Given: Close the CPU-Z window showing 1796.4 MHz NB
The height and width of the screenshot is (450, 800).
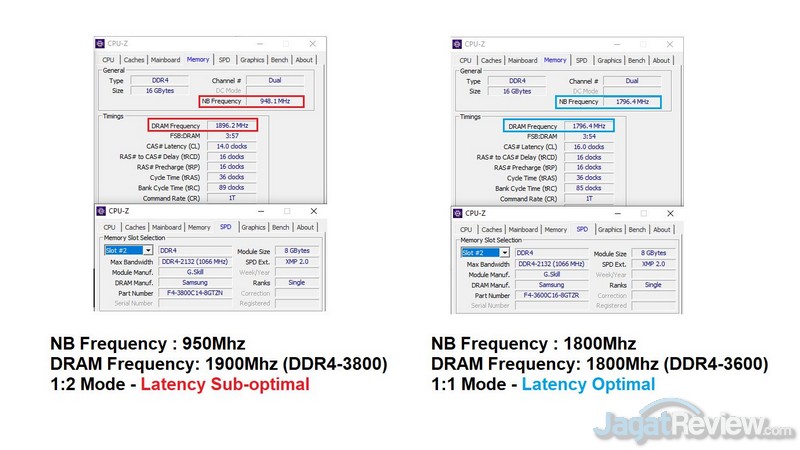Looking at the screenshot, I should [670, 44].
